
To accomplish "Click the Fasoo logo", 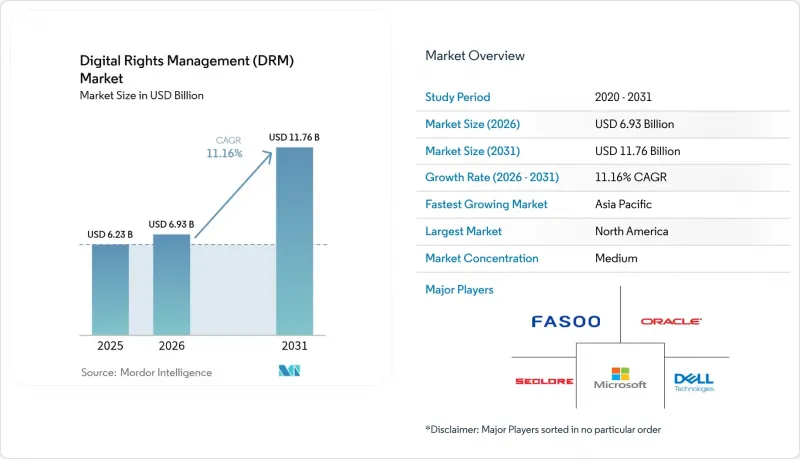I will click(566, 321).
